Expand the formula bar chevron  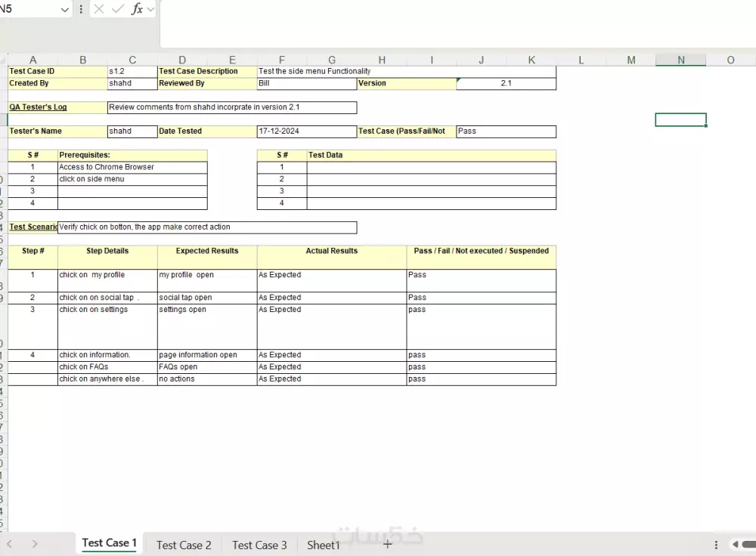151,9
